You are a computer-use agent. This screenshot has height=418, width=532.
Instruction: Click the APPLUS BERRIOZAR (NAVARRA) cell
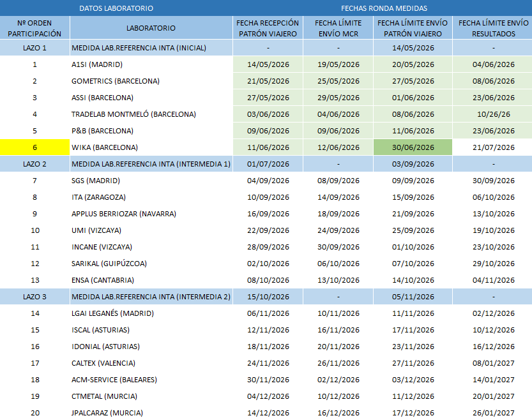pyautogui.click(x=151, y=214)
